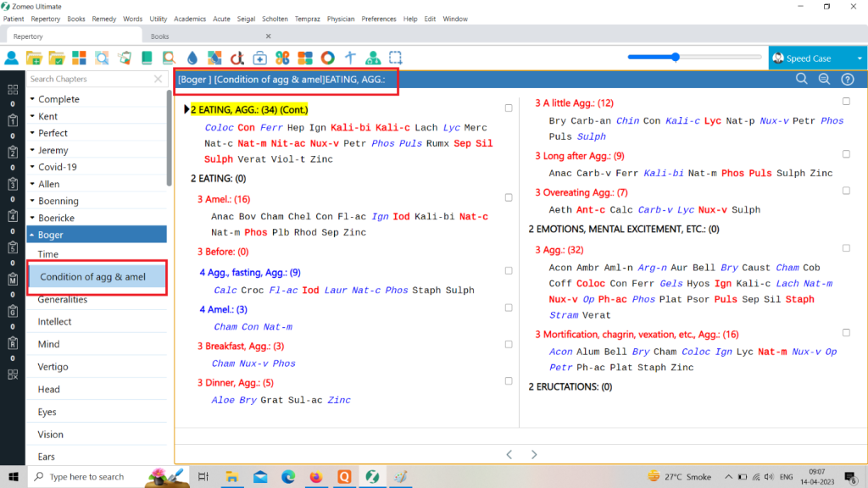Select checkbox for Breakfast, Agg. rubric
The height and width of the screenshot is (488, 868).
508,345
